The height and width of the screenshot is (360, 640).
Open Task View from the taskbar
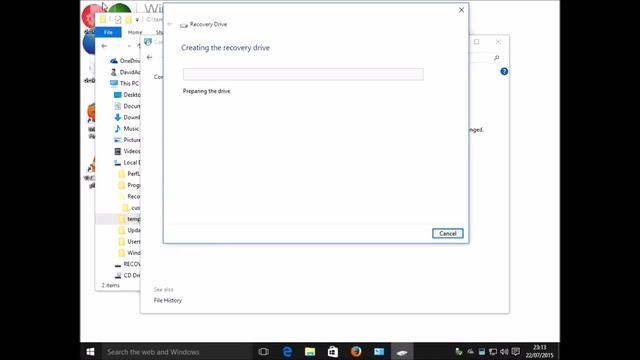tap(264, 351)
